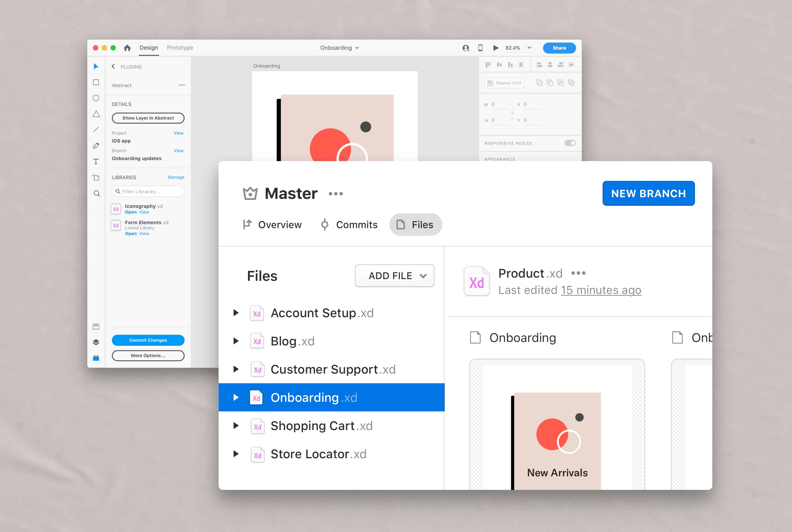
Task: Go back from Plugins panel
Action: (113, 67)
